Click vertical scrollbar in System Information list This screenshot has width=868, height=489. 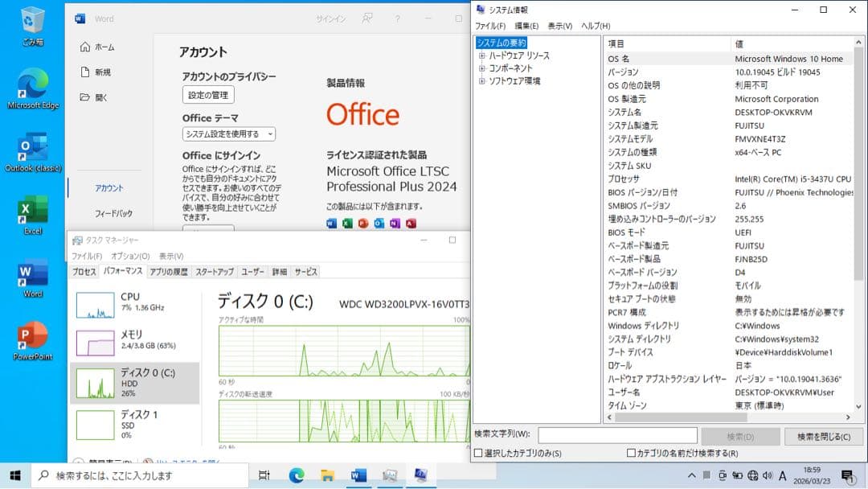click(858, 165)
